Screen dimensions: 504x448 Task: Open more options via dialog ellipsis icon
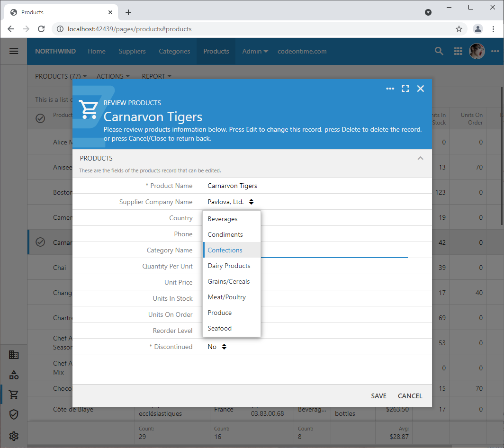pyautogui.click(x=390, y=89)
